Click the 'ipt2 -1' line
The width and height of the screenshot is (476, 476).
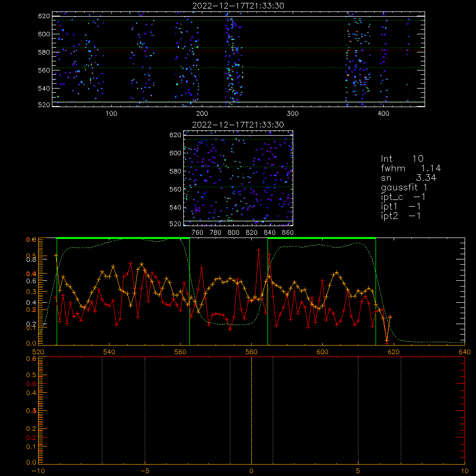[401, 216]
